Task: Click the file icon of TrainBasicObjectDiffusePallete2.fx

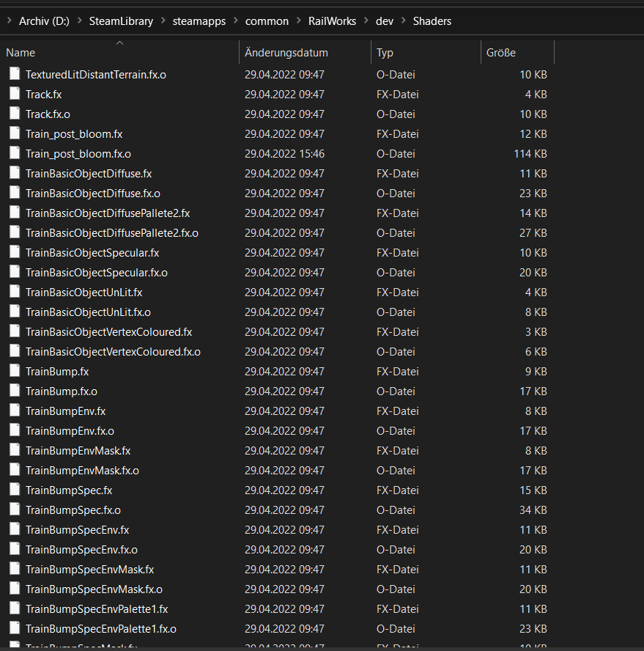Action: pyautogui.click(x=15, y=213)
